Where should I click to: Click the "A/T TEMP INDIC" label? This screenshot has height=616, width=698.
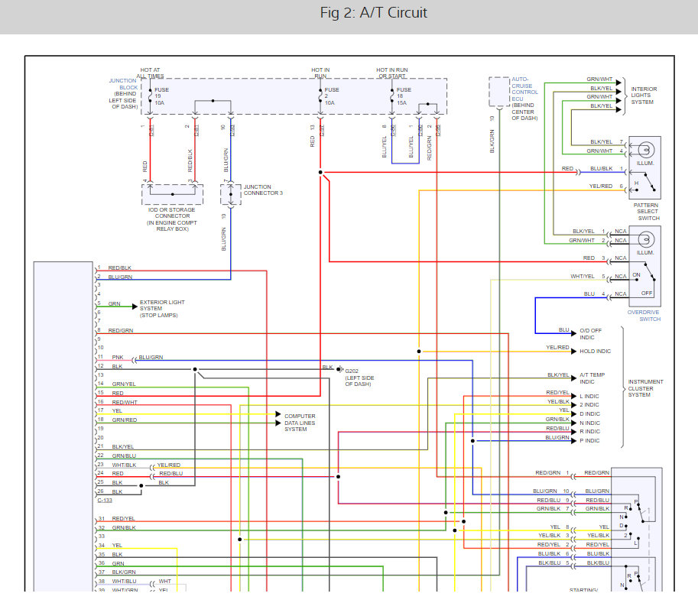tap(592, 378)
